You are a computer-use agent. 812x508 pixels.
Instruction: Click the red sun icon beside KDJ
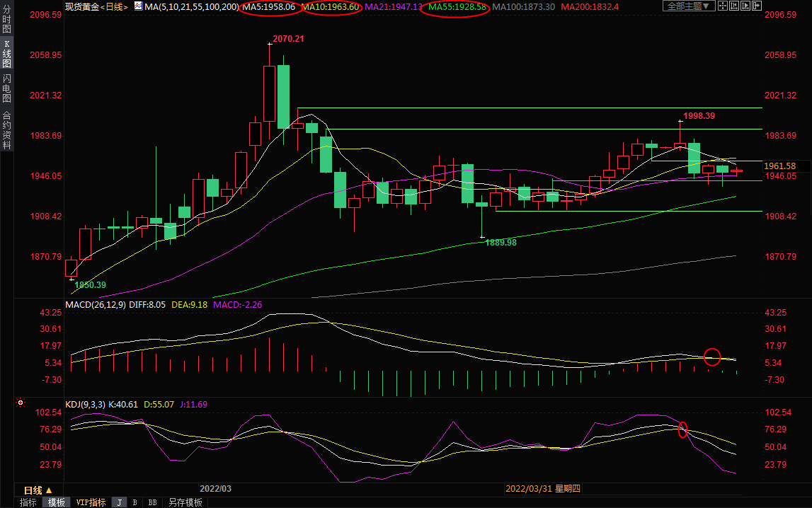click(21, 403)
